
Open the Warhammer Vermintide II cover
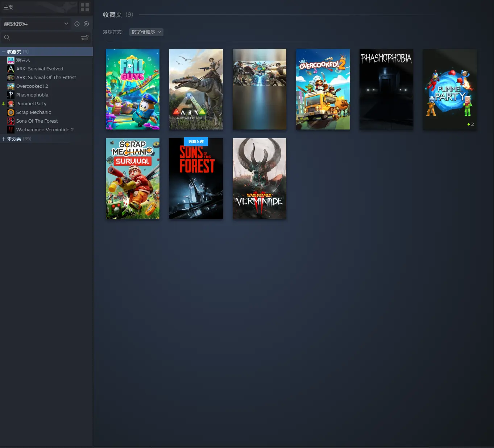[260, 178]
